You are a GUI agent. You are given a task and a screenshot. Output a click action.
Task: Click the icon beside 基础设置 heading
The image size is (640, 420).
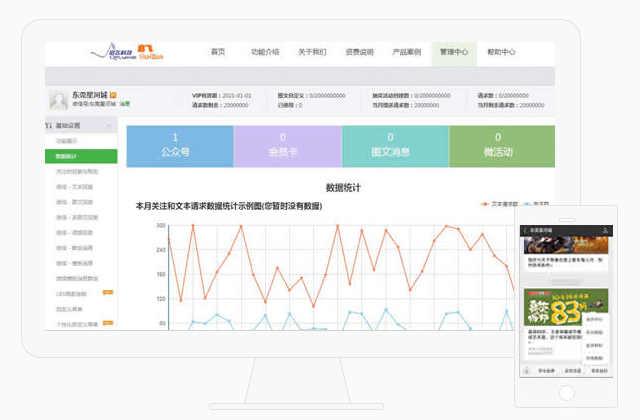pyautogui.click(x=50, y=126)
